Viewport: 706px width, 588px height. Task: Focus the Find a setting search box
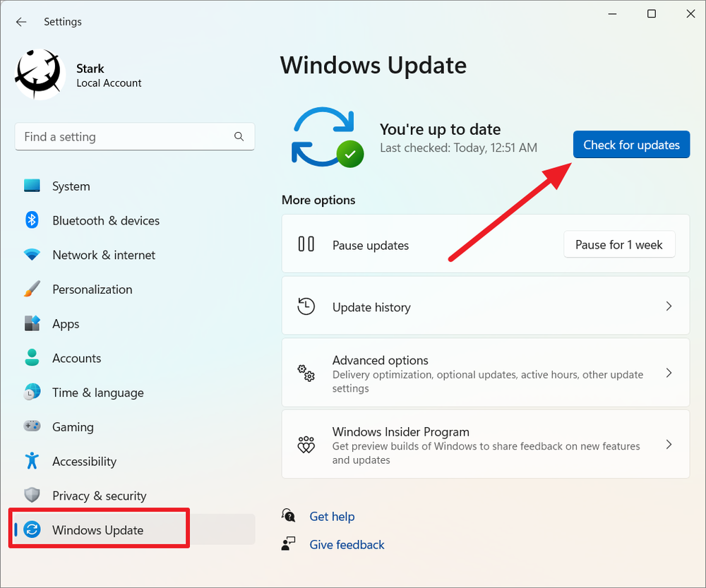pos(135,136)
